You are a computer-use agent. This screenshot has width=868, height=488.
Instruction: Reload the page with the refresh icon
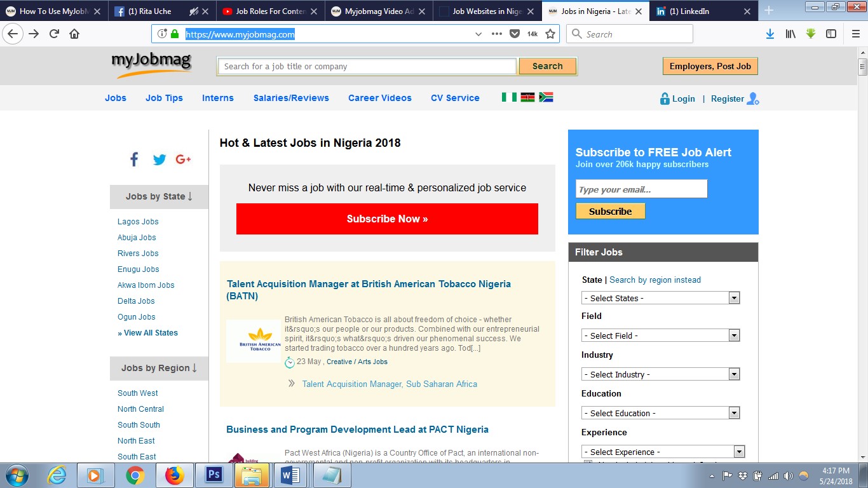(55, 34)
